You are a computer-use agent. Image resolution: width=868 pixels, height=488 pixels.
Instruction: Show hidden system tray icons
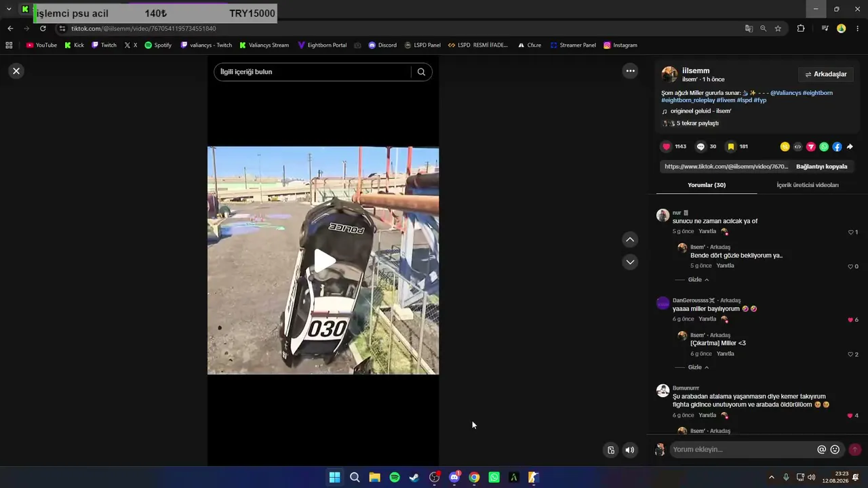[x=771, y=477]
